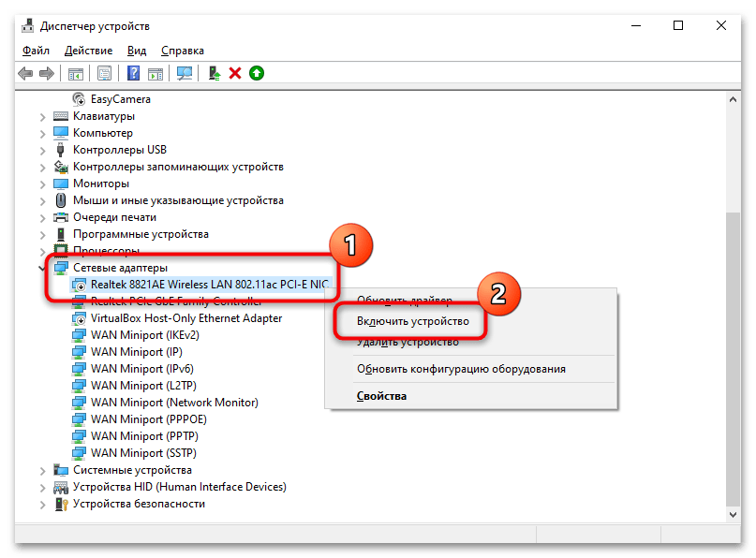Select Свойства in the context menu
The image size is (756, 558).
point(381,396)
